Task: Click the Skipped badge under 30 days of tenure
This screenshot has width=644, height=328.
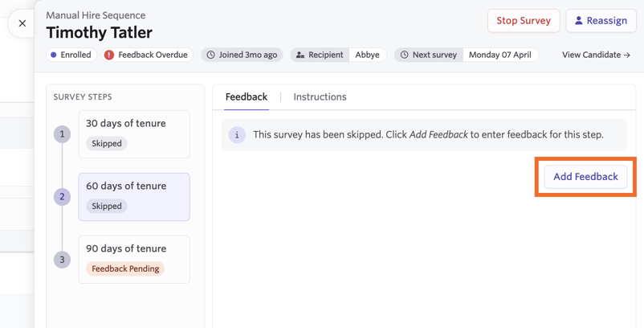Action: pos(107,143)
